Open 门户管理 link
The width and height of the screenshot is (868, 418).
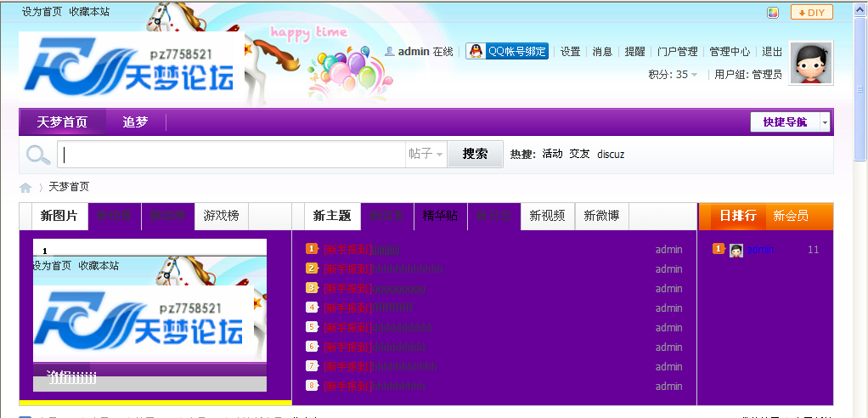678,52
